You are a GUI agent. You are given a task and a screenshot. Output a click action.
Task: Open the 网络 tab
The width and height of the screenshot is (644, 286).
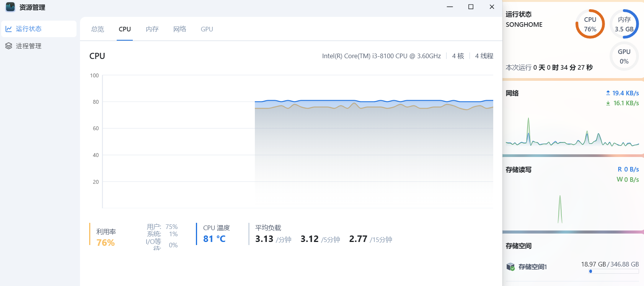180,29
